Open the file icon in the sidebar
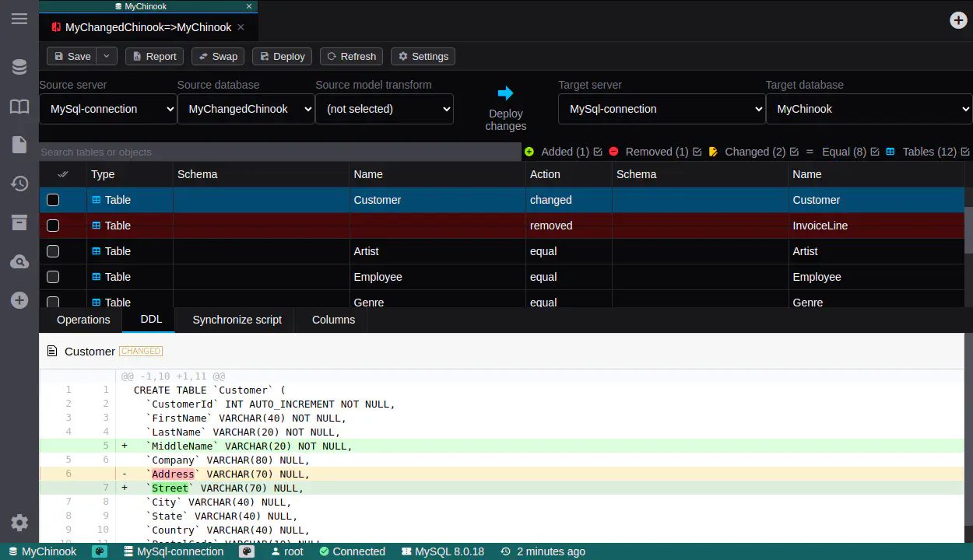973x560 pixels. click(x=19, y=145)
